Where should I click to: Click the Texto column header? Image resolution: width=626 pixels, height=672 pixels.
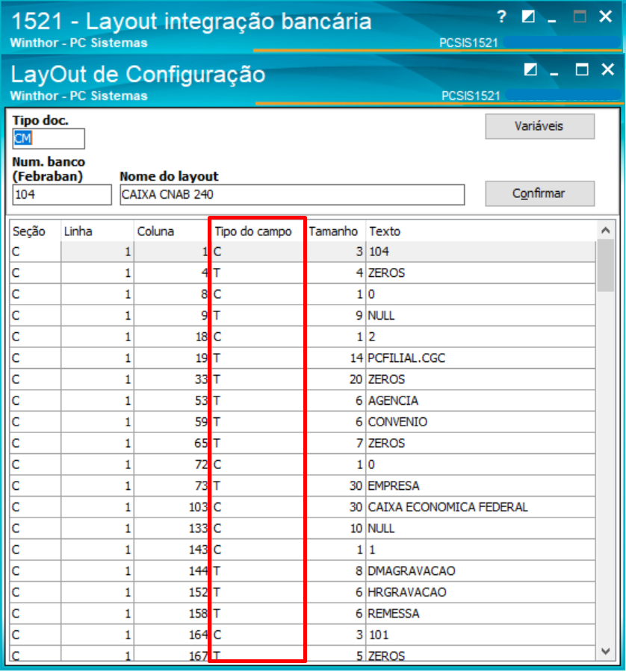click(x=480, y=231)
